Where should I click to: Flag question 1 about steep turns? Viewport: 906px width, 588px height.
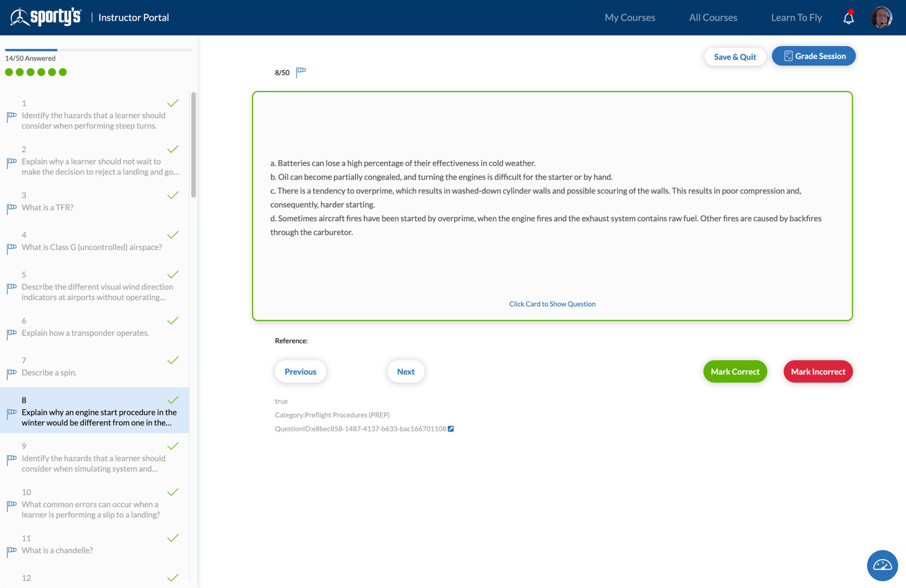coord(12,116)
